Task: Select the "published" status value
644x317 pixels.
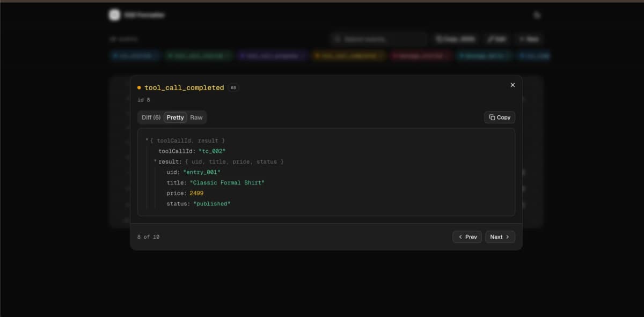Action: [x=211, y=204]
